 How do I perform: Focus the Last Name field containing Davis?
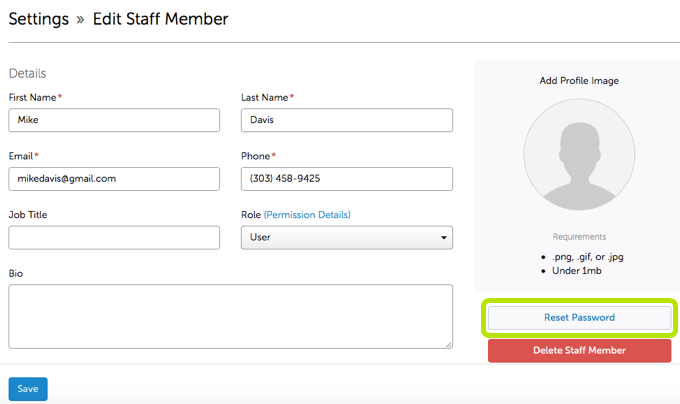click(x=346, y=120)
